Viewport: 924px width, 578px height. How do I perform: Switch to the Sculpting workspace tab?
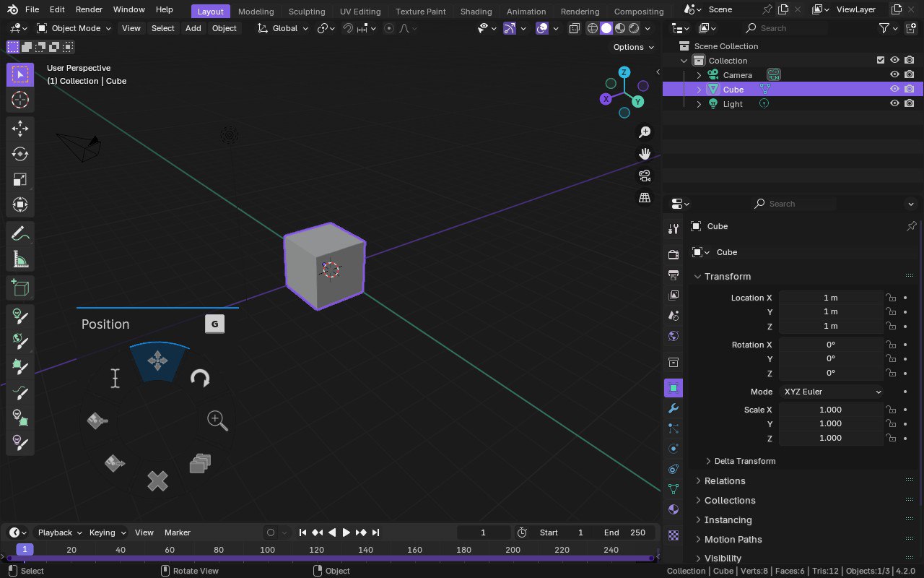[307, 12]
